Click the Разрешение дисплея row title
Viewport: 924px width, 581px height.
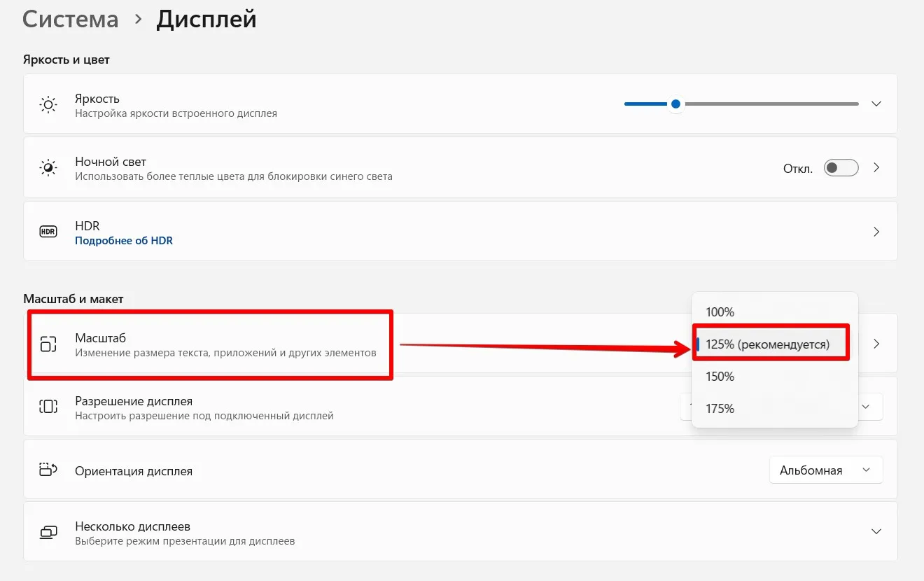click(134, 401)
